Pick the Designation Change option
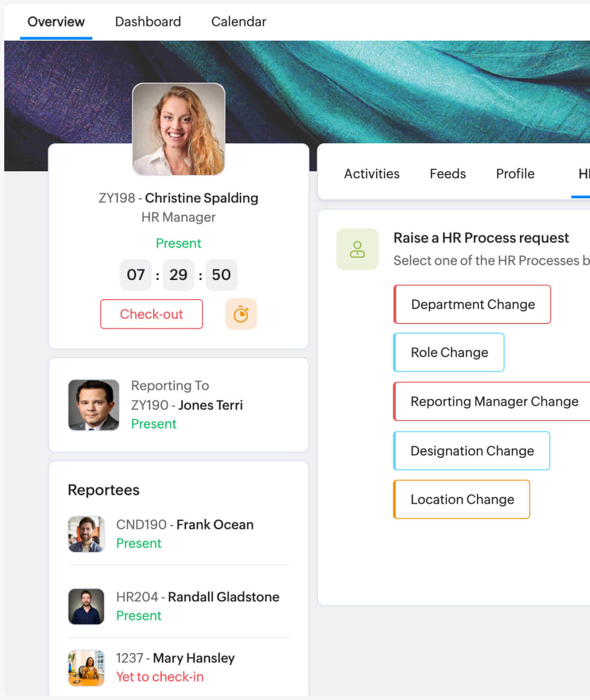The height and width of the screenshot is (700, 590). point(472,451)
